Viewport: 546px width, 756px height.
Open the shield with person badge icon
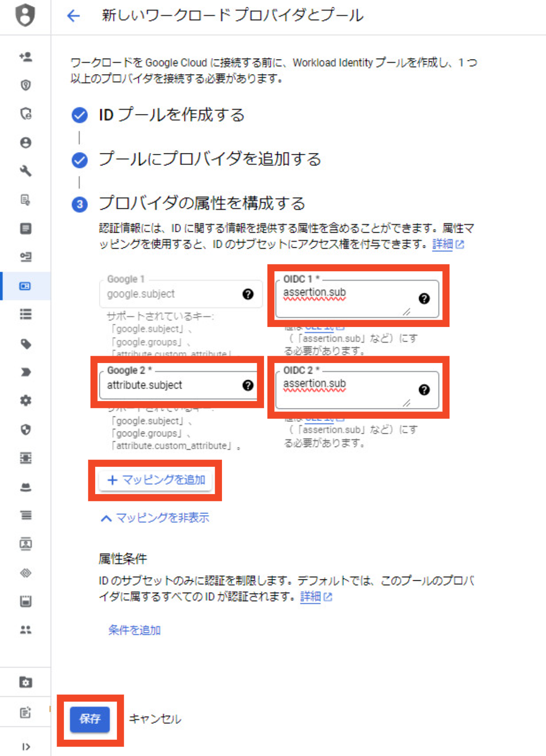[x=26, y=114]
